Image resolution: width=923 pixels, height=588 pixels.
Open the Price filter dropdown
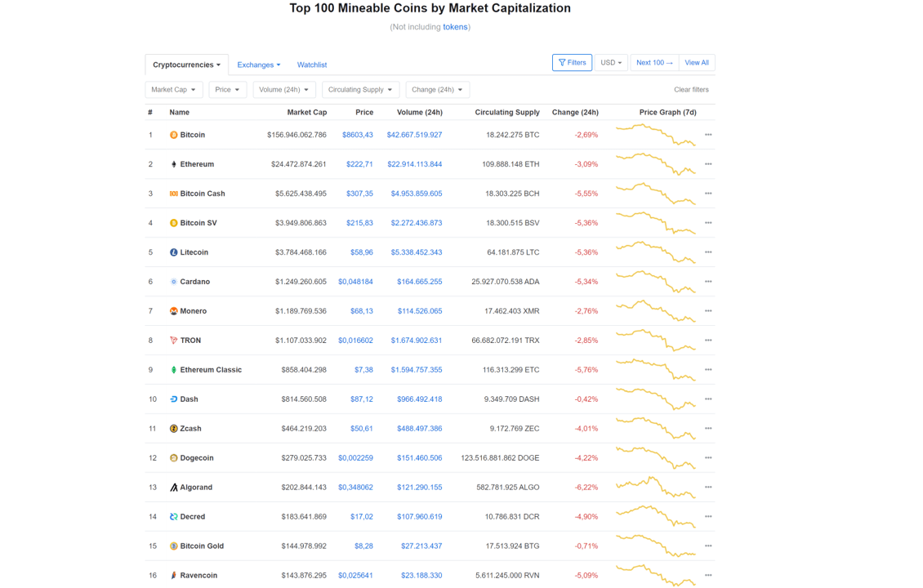click(227, 90)
